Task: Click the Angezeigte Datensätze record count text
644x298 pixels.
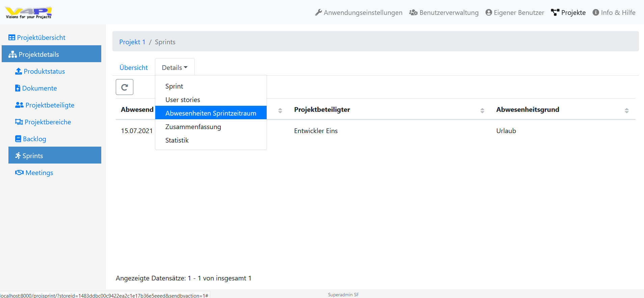Action: pos(184,278)
